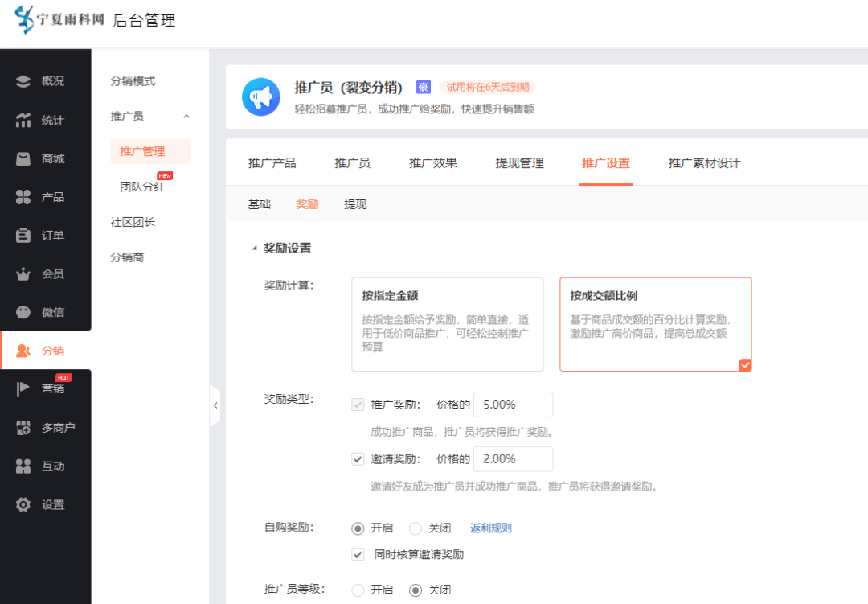Select 开启 for 推广员等级

point(358,590)
